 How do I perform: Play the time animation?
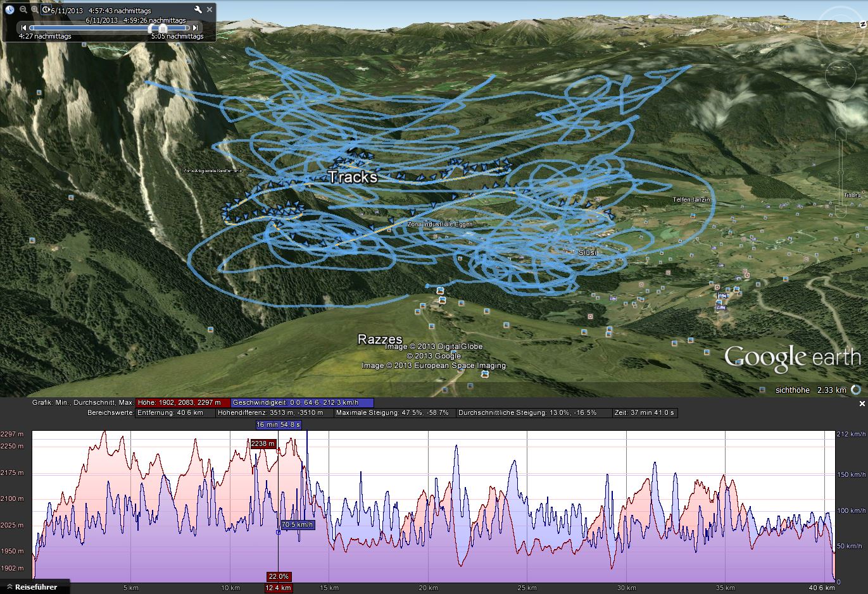click(x=47, y=9)
